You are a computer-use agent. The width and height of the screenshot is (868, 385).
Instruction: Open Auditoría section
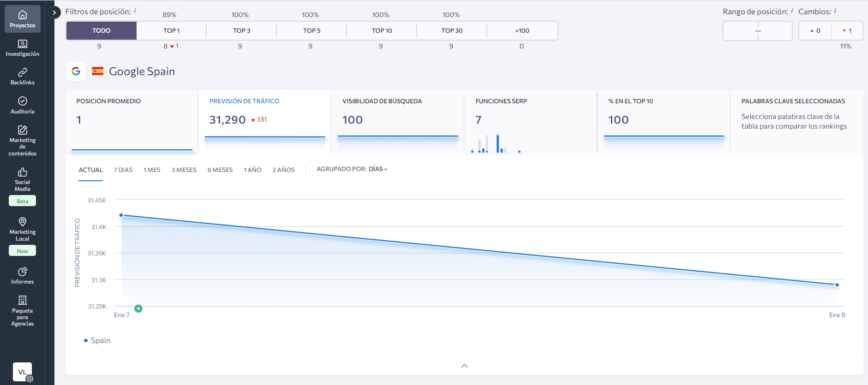tap(22, 106)
